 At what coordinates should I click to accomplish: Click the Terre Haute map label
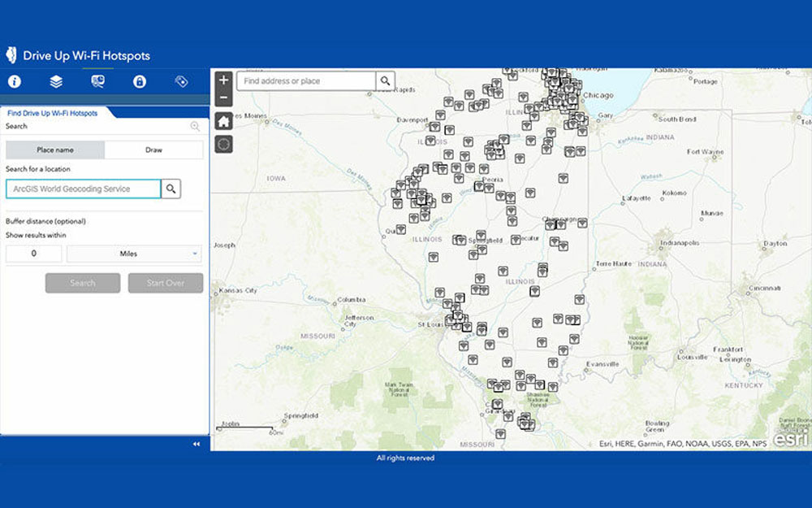(614, 264)
